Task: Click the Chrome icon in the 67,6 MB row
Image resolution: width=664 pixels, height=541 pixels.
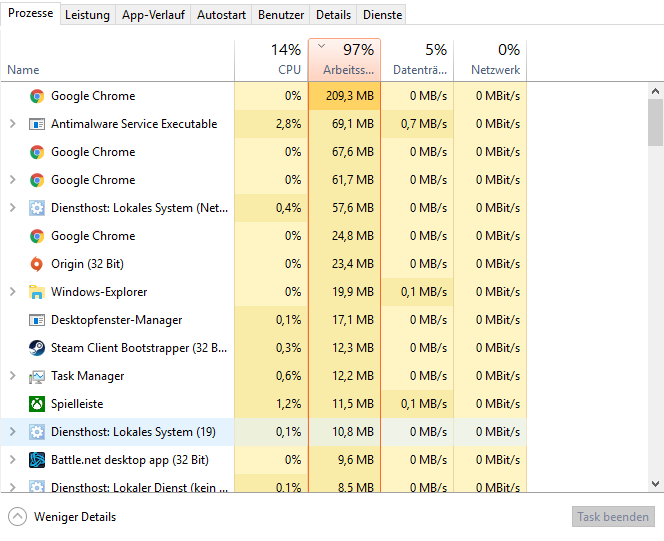Action: 37,152
